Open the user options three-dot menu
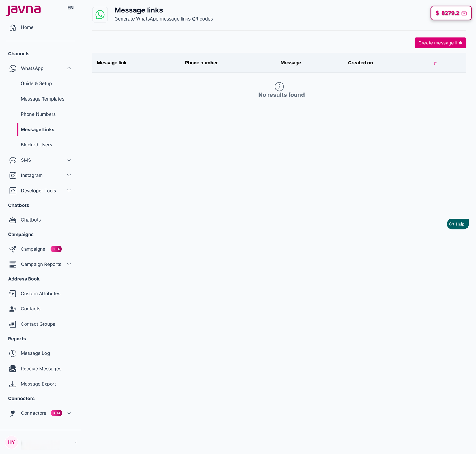Image resolution: width=476 pixels, height=454 pixels. click(x=76, y=443)
